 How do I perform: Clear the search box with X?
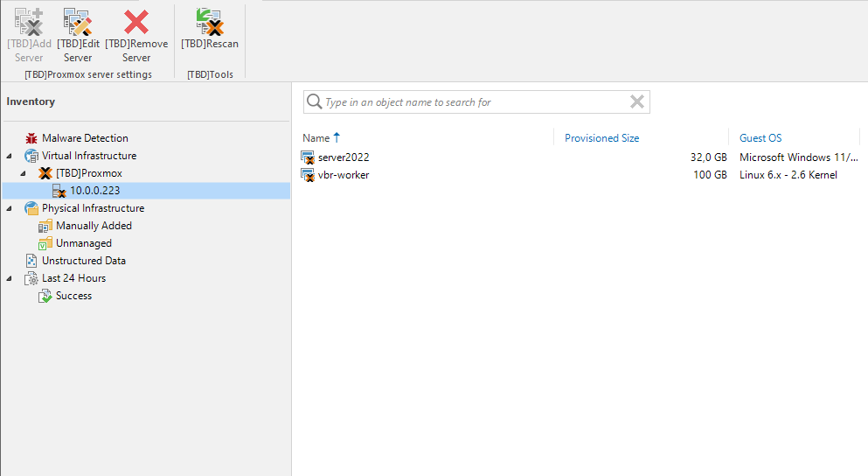click(637, 102)
